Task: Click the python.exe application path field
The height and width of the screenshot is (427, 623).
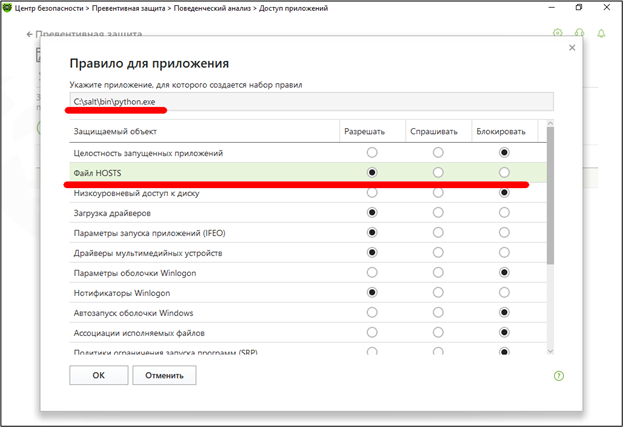Action: [310, 102]
